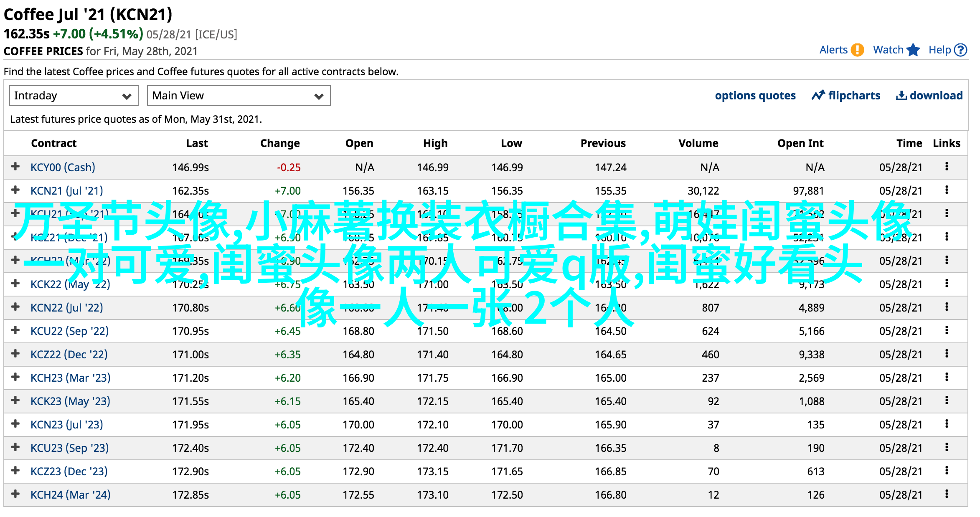Click the 97,881 open interest value
This screenshot has width=980, height=517.
pyautogui.click(x=809, y=191)
